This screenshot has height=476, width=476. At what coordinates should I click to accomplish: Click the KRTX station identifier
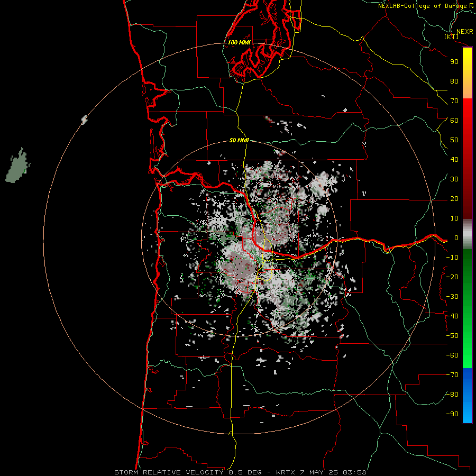click(286, 472)
